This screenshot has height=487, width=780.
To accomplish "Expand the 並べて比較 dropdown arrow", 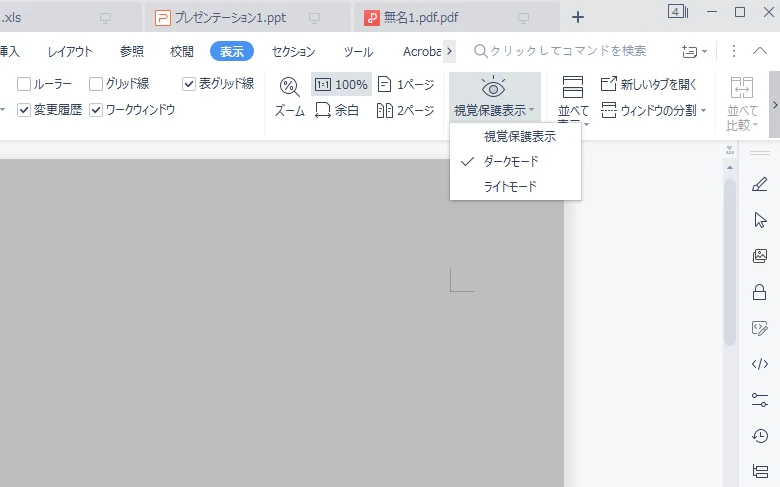I will 756,125.
